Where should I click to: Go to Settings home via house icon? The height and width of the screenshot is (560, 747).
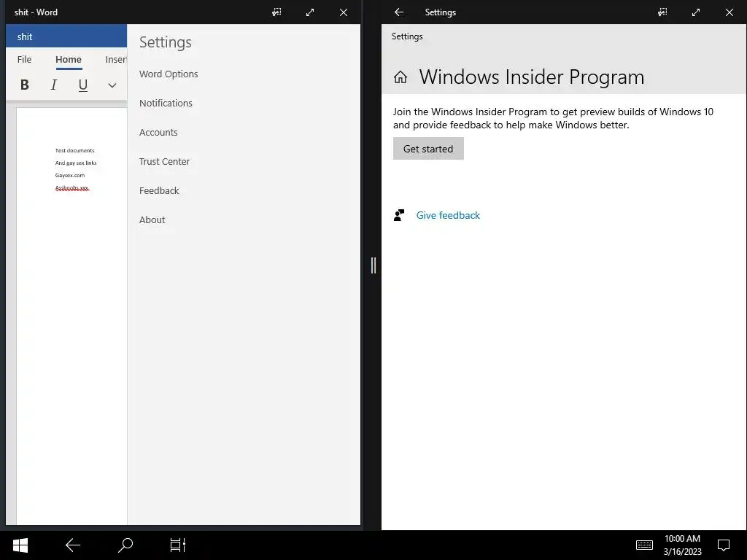coord(400,77)
